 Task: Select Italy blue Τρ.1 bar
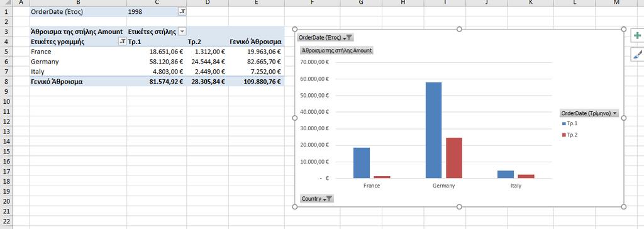coord(506,174)
